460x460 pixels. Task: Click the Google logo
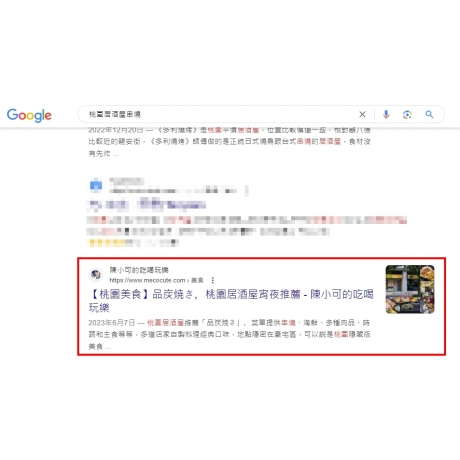[x=29, y=115]
